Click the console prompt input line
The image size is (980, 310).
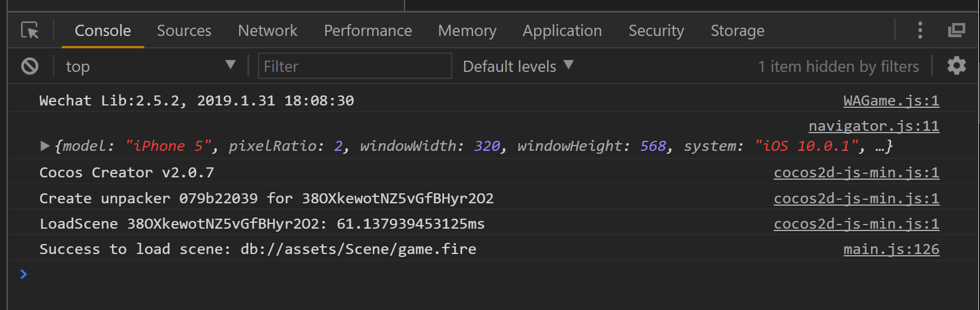(471, 274)
